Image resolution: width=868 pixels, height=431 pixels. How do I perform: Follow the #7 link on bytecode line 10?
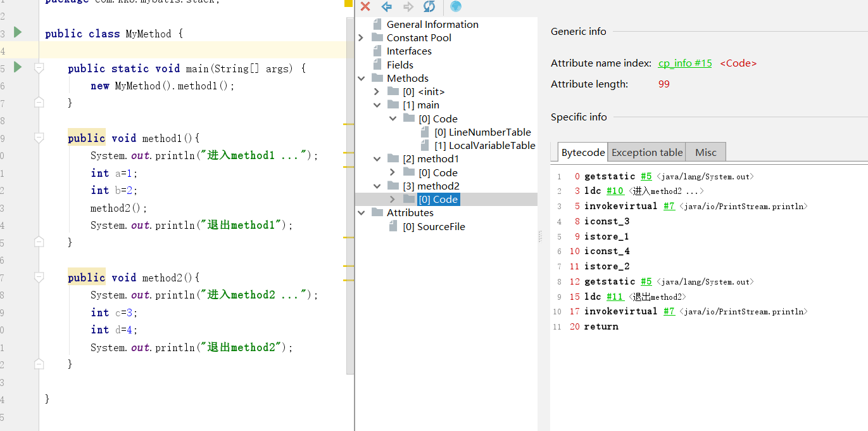(x=669, y=311)
